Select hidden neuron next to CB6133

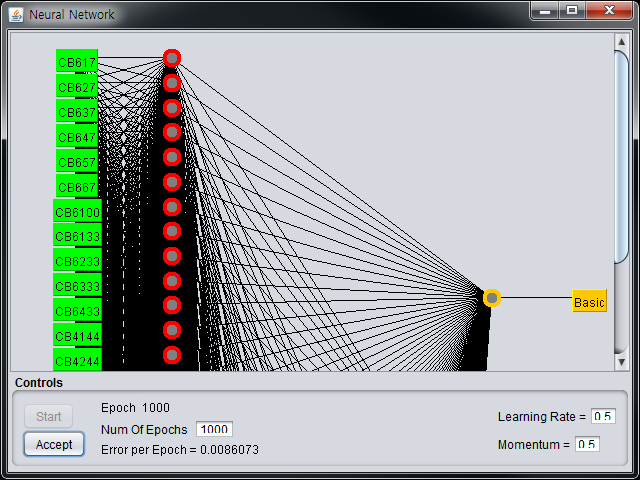172,231
